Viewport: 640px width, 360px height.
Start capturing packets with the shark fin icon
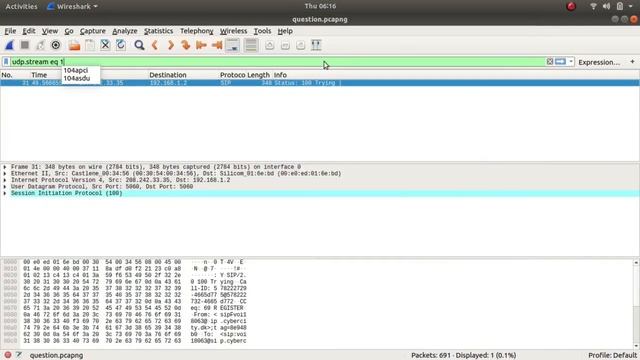(9, 45)
